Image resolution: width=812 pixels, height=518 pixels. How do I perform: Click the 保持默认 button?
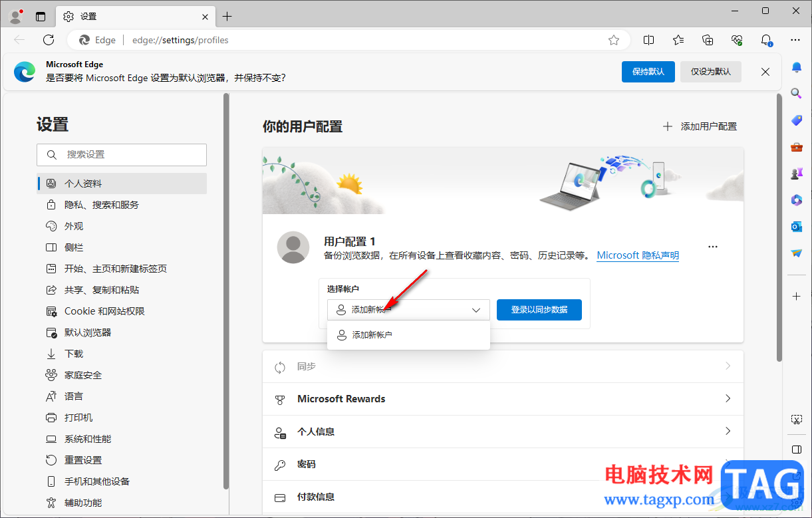[648, 72]
